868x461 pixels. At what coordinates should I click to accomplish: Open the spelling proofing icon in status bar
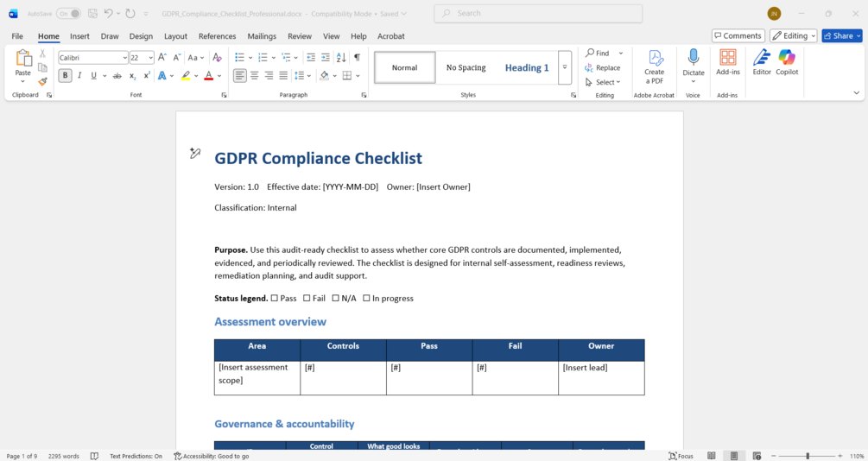coord(94,456)
